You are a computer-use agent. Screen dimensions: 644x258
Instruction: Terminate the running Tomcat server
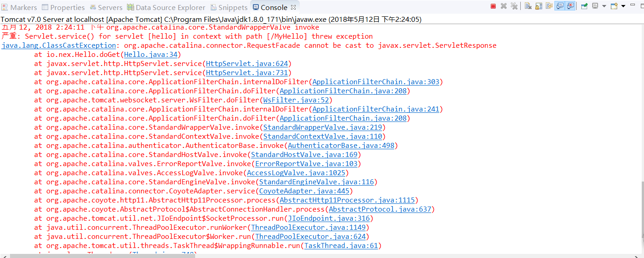click(493, 6)
